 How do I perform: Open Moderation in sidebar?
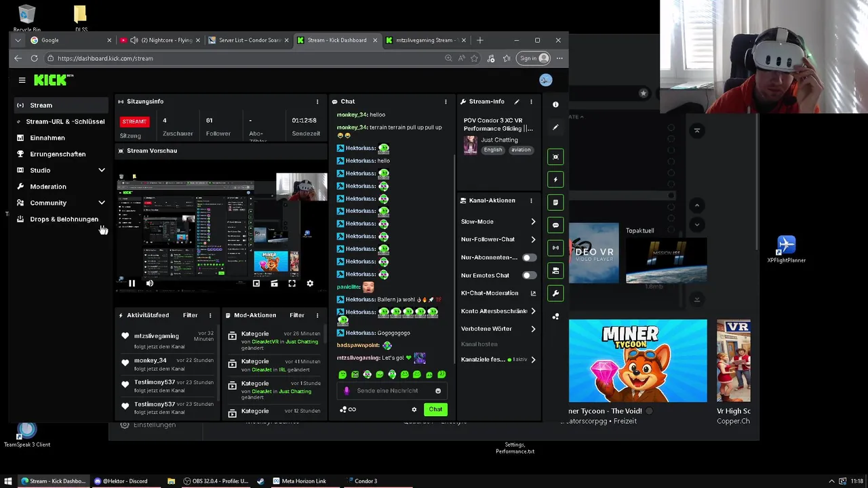coord(61,186)
